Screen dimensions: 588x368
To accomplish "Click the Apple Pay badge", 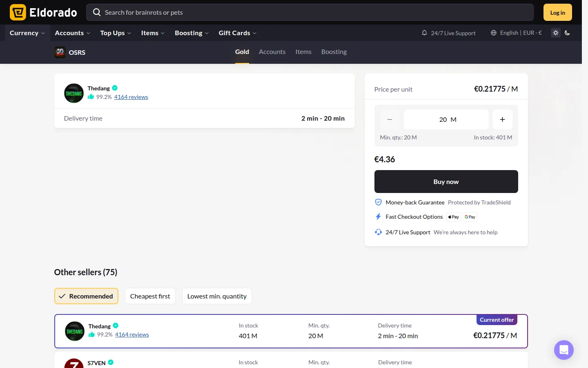I will click(454, 217).
